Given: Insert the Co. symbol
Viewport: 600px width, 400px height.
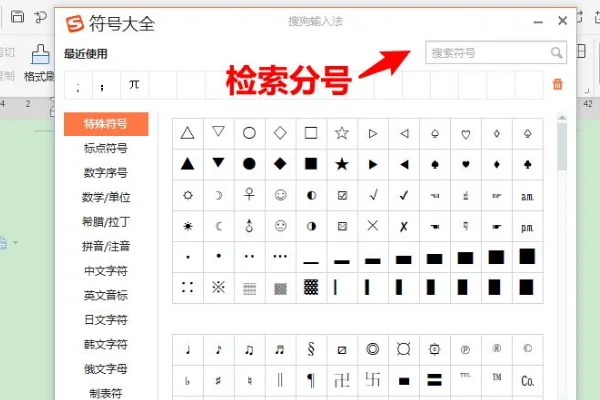Looking at the screenshot, I should click(x=527, y=380).
